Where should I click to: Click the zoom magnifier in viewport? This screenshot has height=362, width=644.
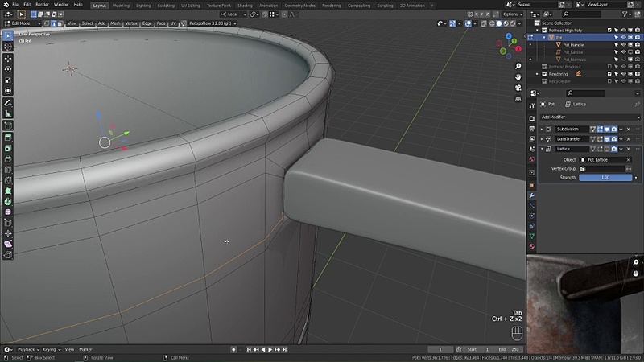pyautogui.click(x=518, y=66)
